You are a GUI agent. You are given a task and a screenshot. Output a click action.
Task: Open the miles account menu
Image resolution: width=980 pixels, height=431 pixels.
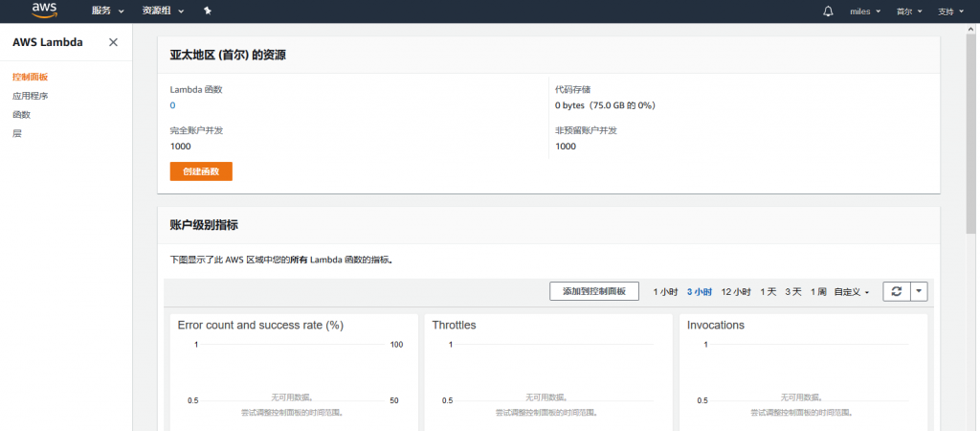tap(864, 11)
